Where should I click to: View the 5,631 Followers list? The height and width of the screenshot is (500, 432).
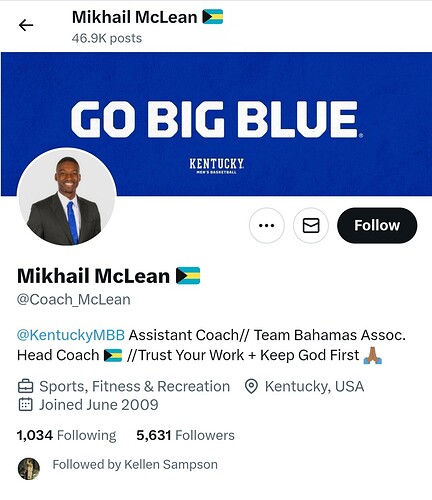coord(185,435)
